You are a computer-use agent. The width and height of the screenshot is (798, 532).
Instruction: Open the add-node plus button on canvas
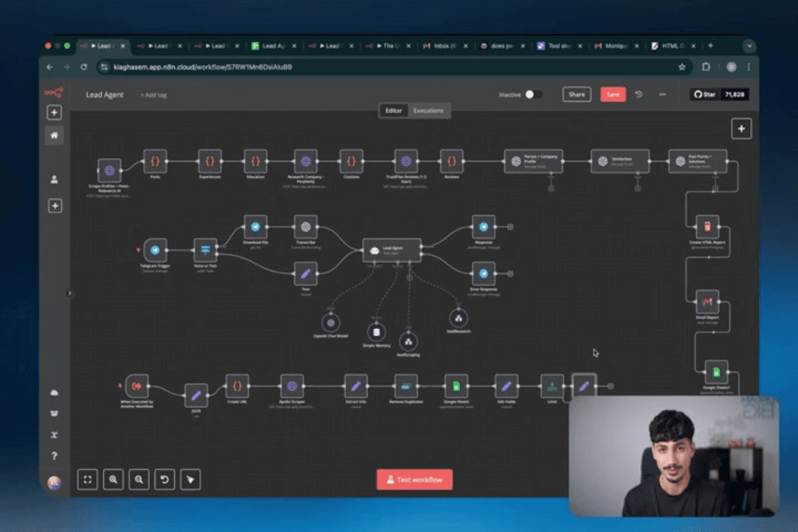pyautogui.click(x=741, y=129)
